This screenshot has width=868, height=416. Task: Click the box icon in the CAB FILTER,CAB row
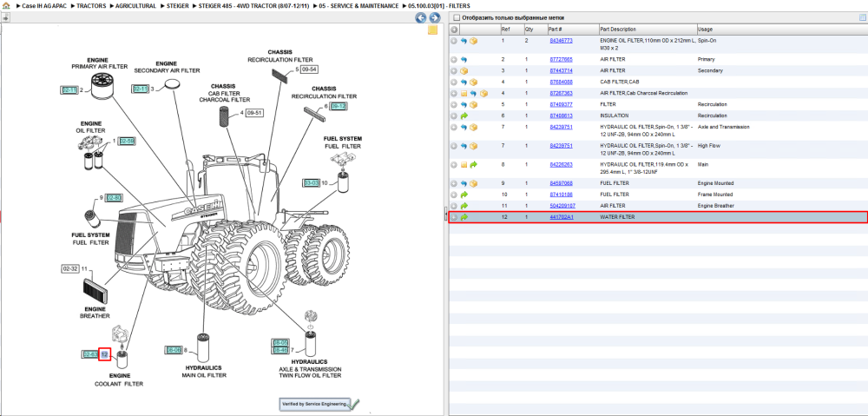click(474, 82)
